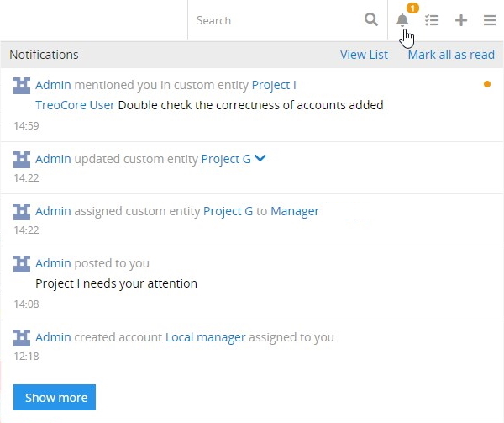Click the notifications bell icon

[x=402, y=21]
